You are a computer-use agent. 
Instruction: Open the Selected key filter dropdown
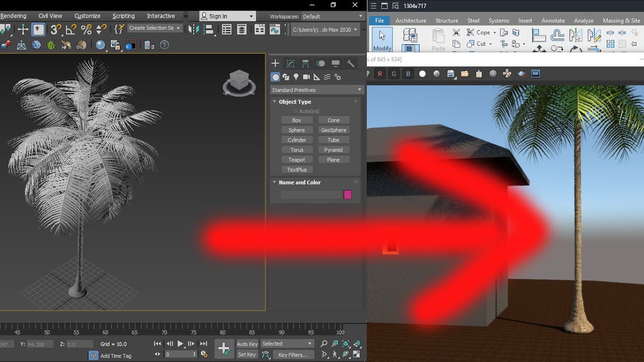[x=287, y=344]
